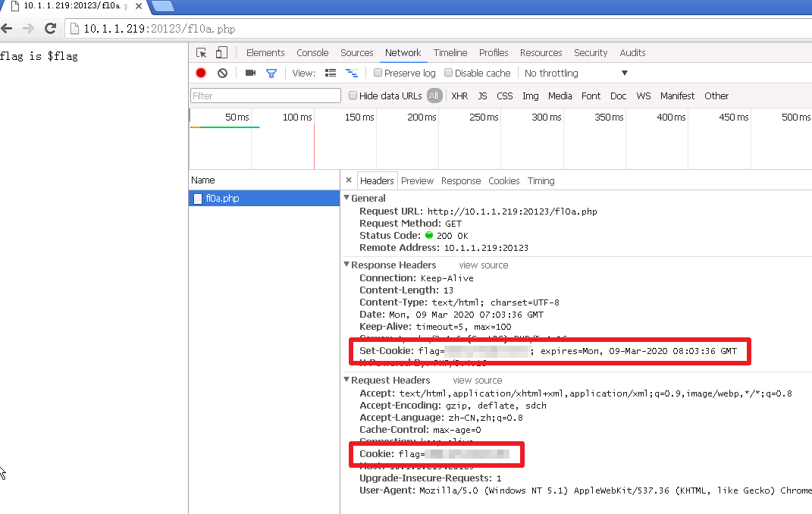Viewport: 812px width, 514px height.
Task: Select the Headers detail tab
Action: pos(377,180)
